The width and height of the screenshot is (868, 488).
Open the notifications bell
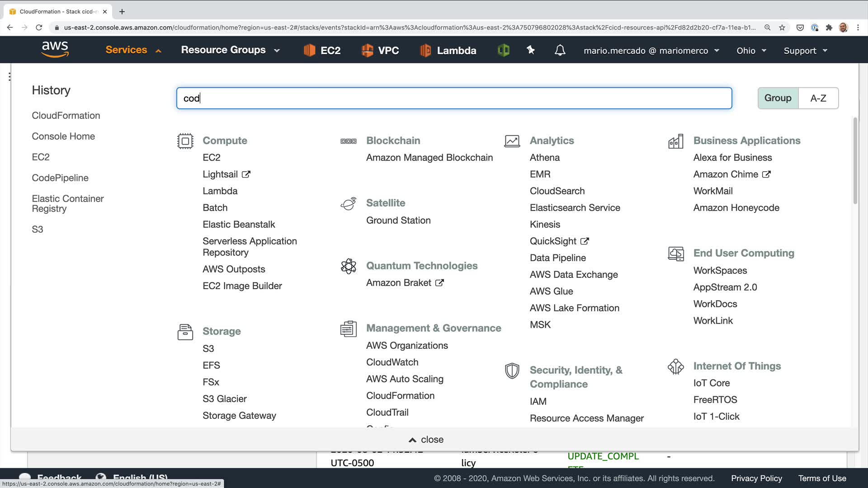[560, 50]
